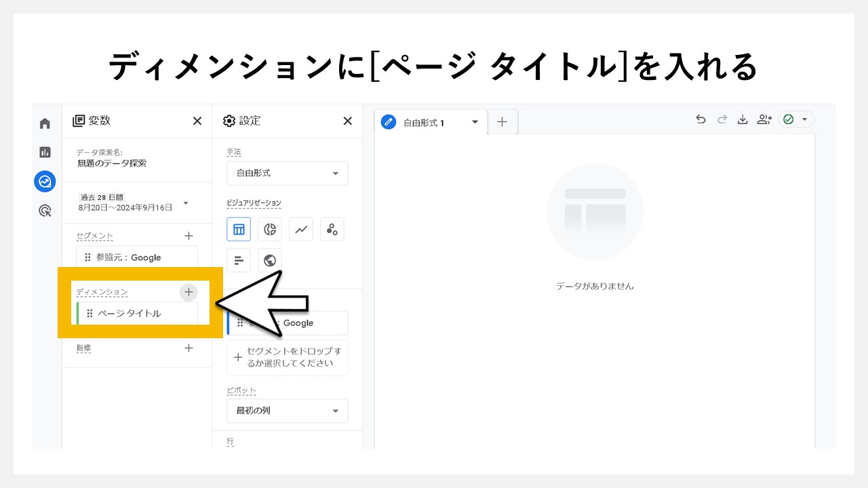Screen dimensions: 868x488
Task: Click the plus tab to add a new sheet
Action: pos(502,122)
